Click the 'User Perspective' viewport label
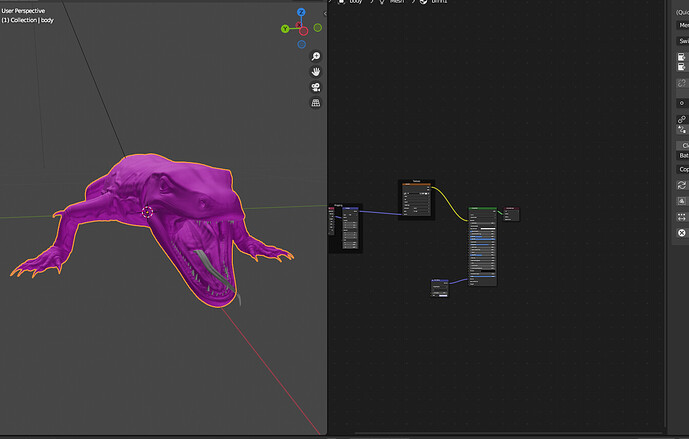The height and width of the screenshot is (439, 689). 23,11
